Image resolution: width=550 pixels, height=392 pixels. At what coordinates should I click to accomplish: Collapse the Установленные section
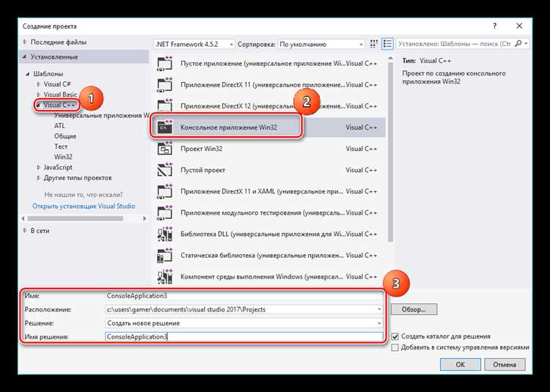click(24, 56)
